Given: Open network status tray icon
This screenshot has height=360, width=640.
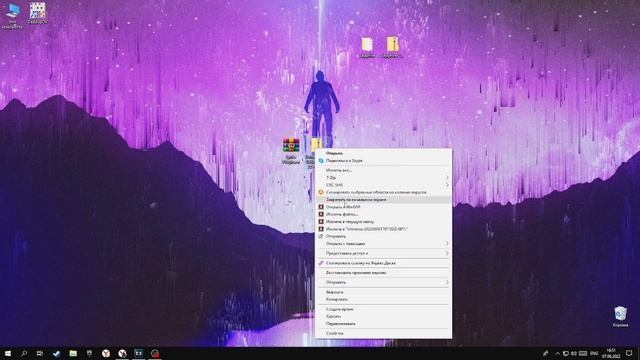Looking at the screenshot, I should pyautogui.click(x=566, y=353).
